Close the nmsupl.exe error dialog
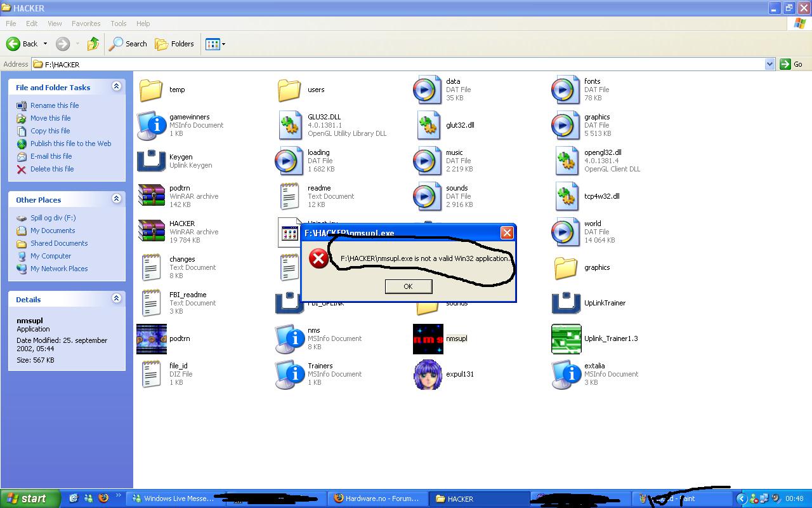The width and height of the screenshot is (812, 508). (x=507, y=233)
